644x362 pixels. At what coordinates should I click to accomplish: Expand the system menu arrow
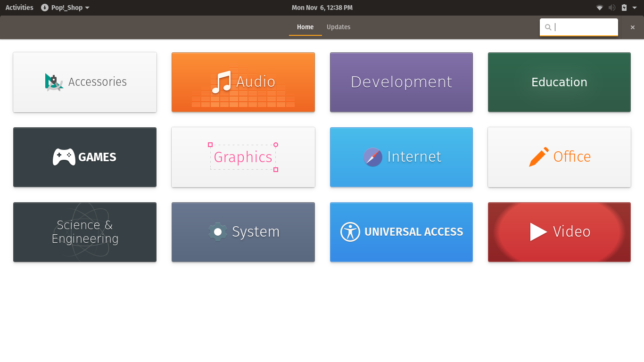coord(635,8)
